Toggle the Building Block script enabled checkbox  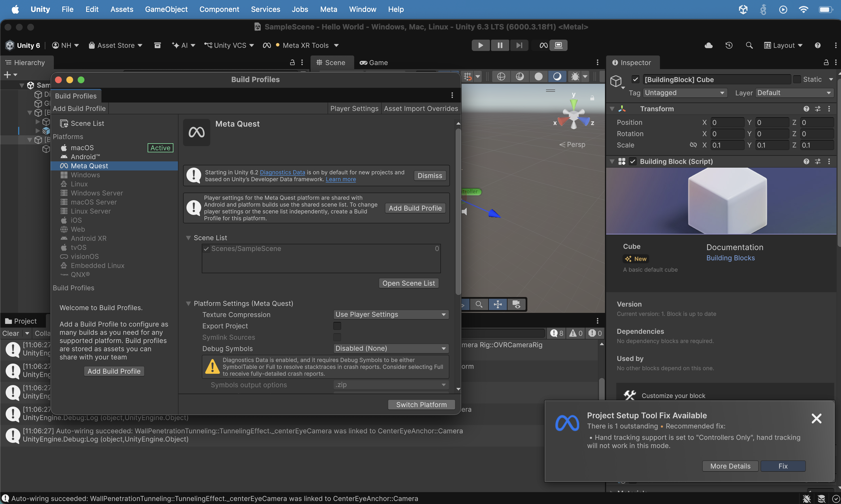point(632,161)
